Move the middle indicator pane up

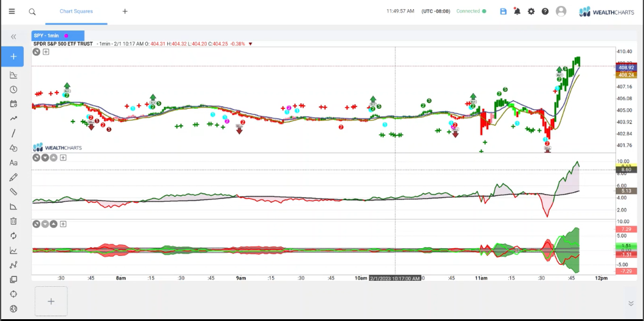point(53,157)
